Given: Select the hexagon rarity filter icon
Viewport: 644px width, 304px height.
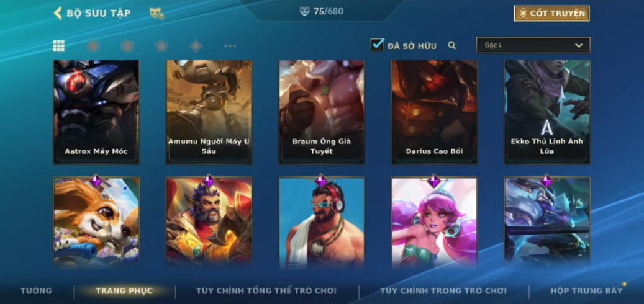Looking at the screenshot, I should pyautogui.click(x=127, y=46).
